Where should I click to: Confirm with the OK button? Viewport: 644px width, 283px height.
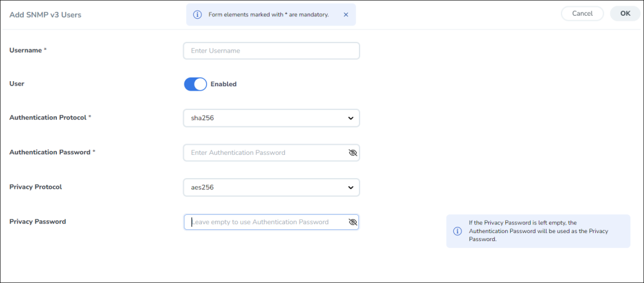click(x=625, y=14)
